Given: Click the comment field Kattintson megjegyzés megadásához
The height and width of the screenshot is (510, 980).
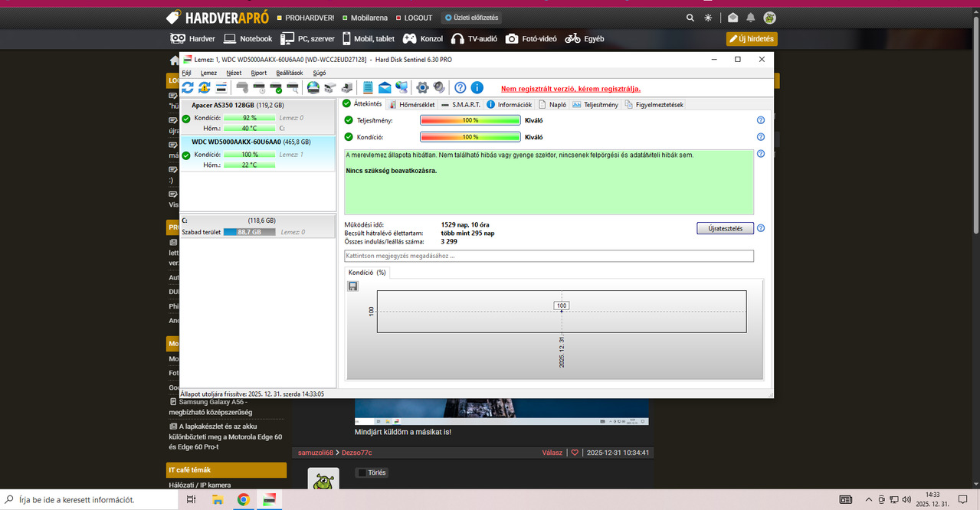Looking at the screenshot, I should pyautogui.click(x=549, y=256).
